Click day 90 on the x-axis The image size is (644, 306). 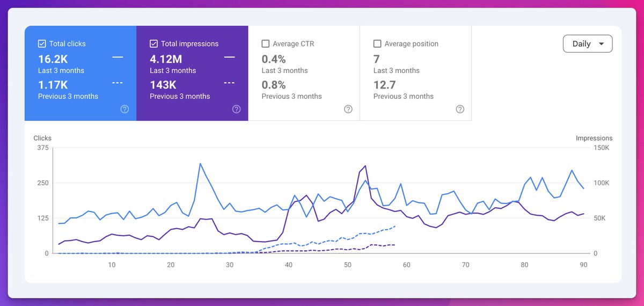[583, 265]
